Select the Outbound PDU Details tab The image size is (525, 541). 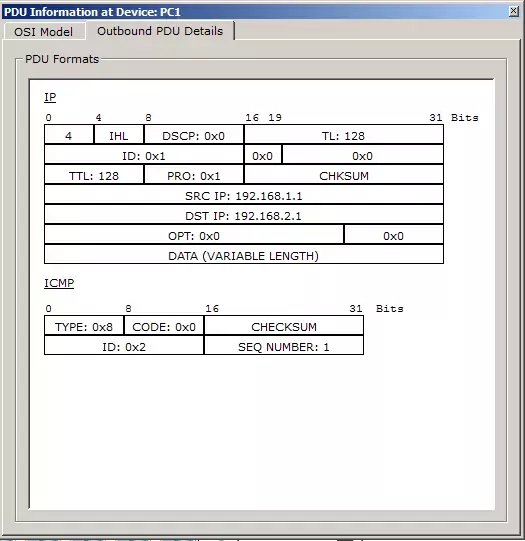coord(160,31)
